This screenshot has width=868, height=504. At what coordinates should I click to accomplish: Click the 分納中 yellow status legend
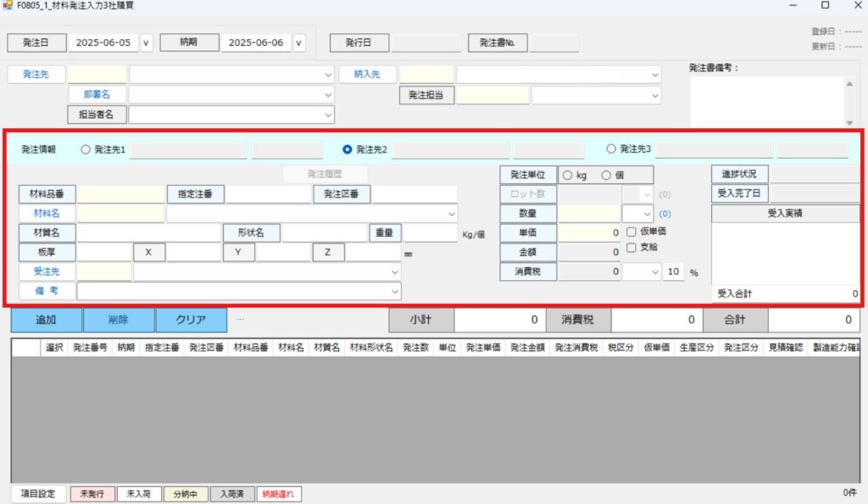click(185, 494)
